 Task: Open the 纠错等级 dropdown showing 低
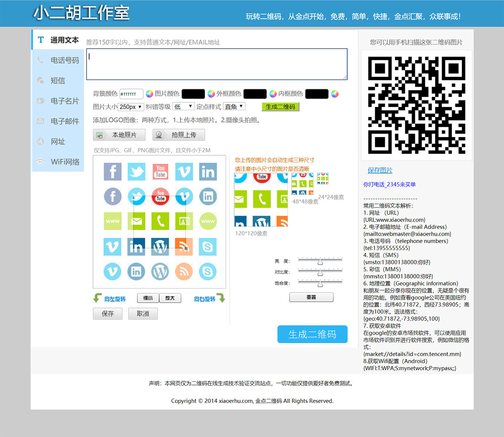pyautogui.click(x=183, y=106)
